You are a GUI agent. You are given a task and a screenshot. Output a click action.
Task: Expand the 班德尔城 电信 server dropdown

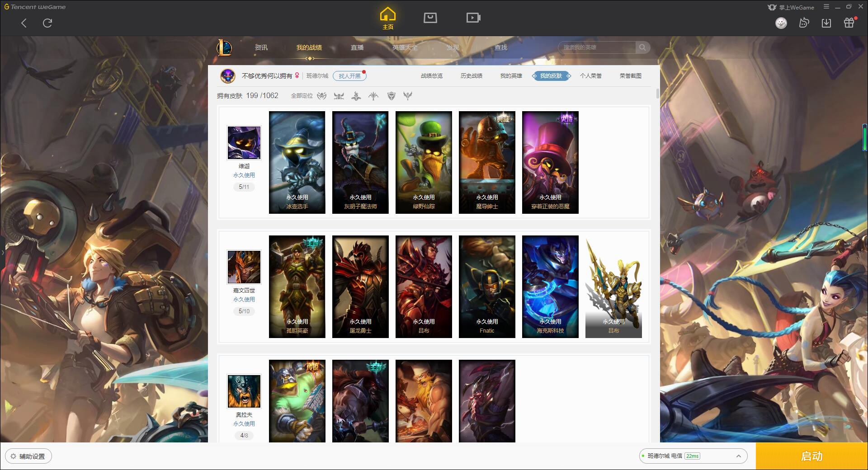(x=693, y=456)
